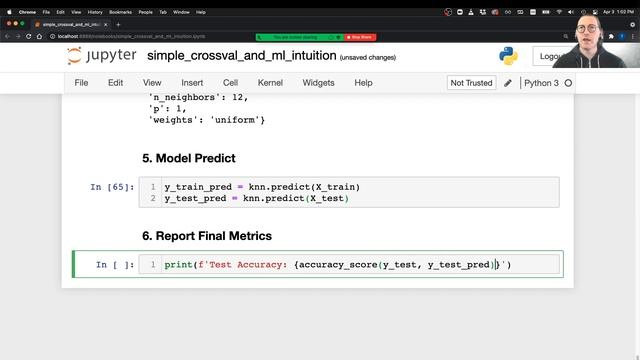Image resolution: width=640 pixels, height=360 pixels.
Task: Open the Insert menu
Action: (192, 83)
